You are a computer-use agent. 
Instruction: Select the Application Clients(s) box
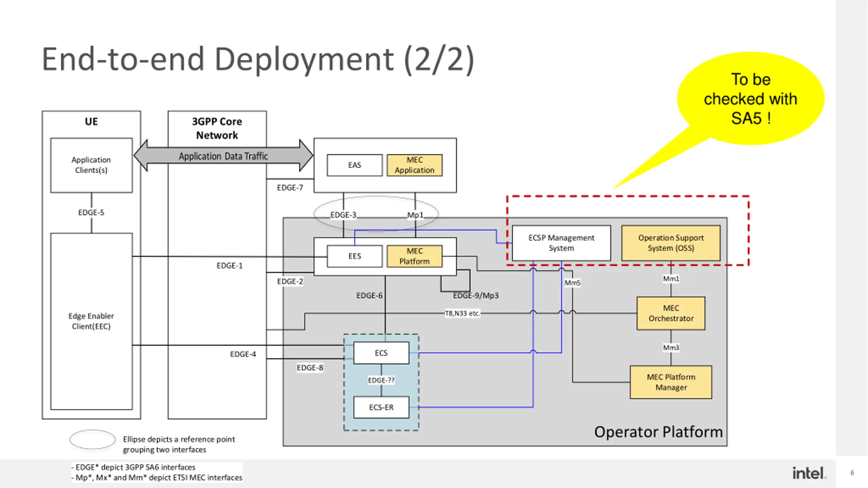91,165
